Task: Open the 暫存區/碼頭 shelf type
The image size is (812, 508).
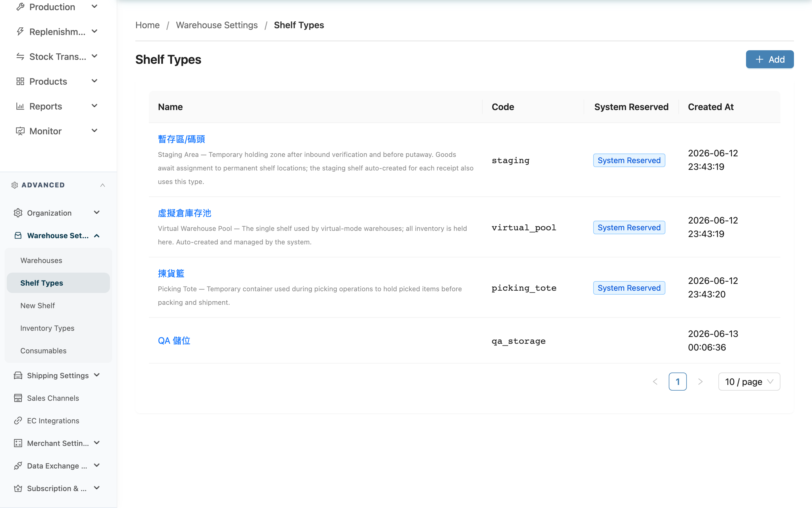Action: click(182, 139)
